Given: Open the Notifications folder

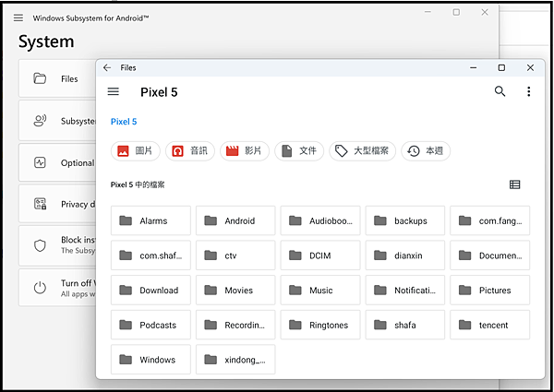Looking at the screenshot, I should tap(405, 290).
